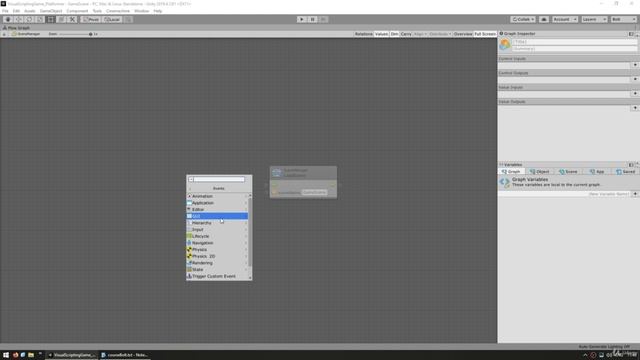Image resolution: width=640 pixels, height=360 pixels.
Task: Select the custom editor tools icon
Action: pyautogui.click(x=72, y=19)
